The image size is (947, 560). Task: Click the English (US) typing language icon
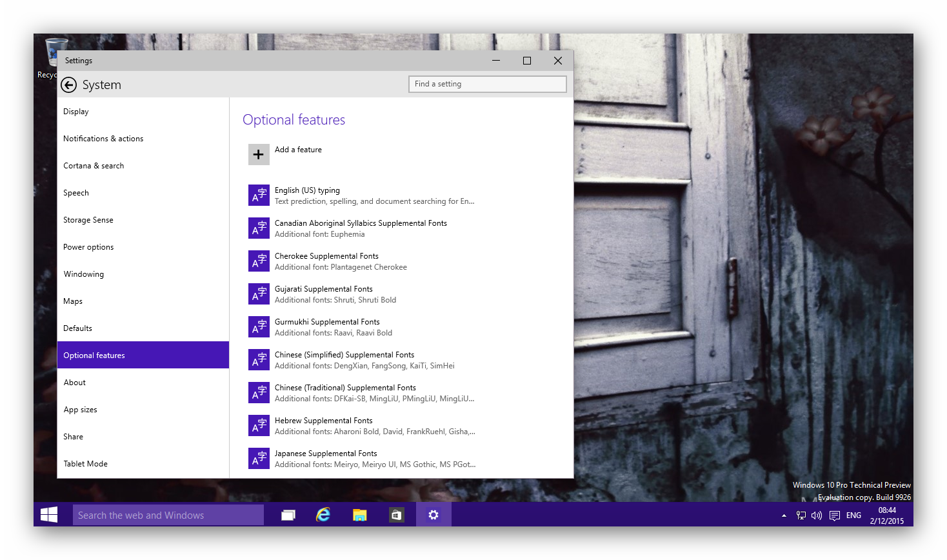point(259,195)
